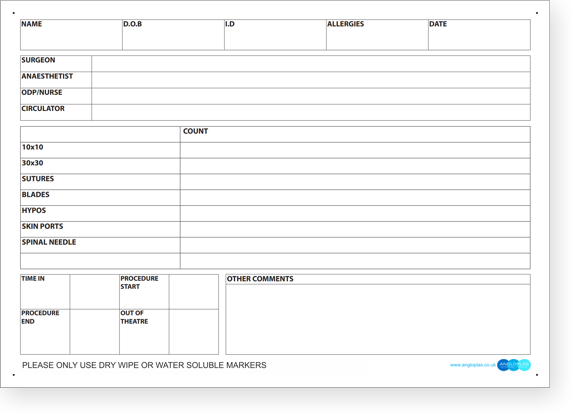Click the SUTURES count cell

click(355, 182)
